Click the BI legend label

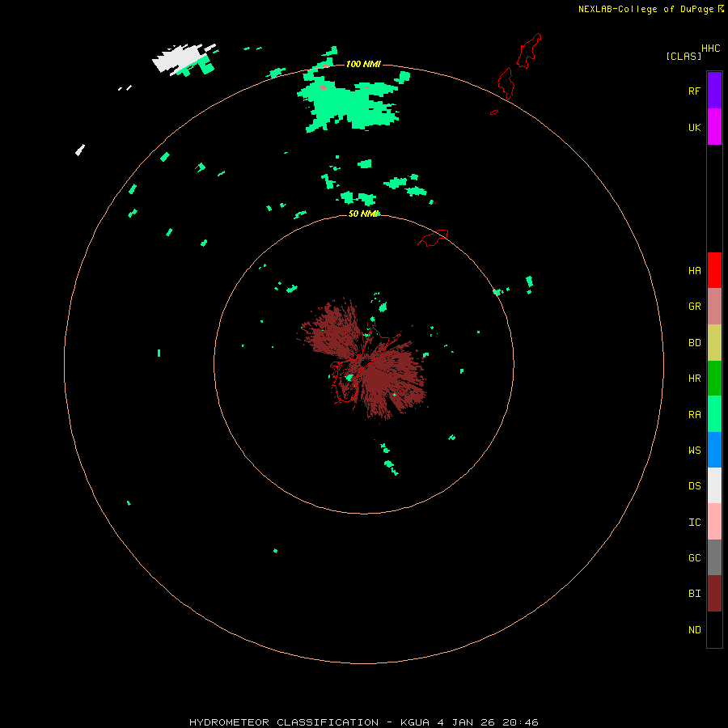pyautogui.click(x=694, y=594)
